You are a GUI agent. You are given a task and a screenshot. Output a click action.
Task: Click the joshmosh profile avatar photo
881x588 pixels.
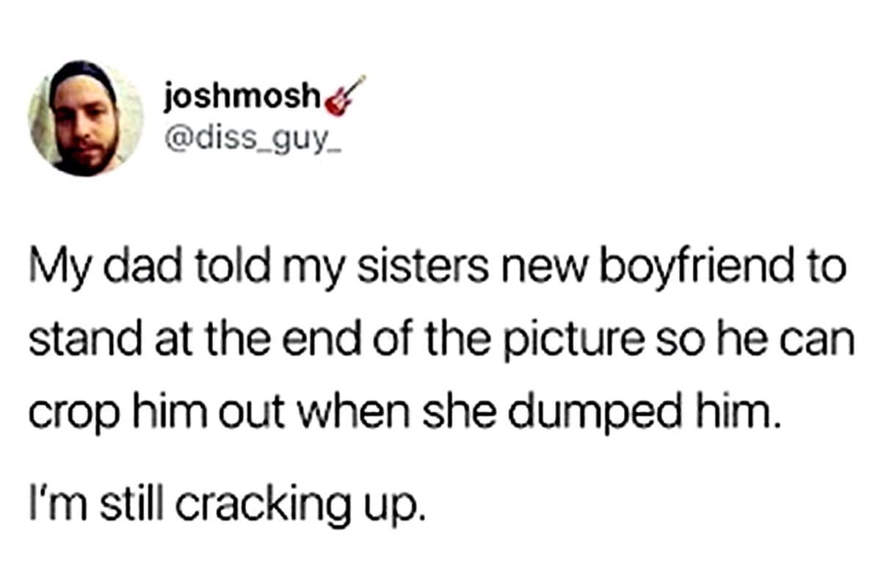pyautogui.click(x=86, y=117)
